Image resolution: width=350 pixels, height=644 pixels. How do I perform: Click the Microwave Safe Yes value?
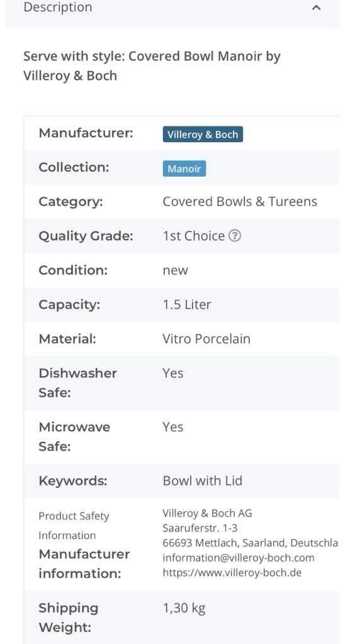[x=172, y=427]
